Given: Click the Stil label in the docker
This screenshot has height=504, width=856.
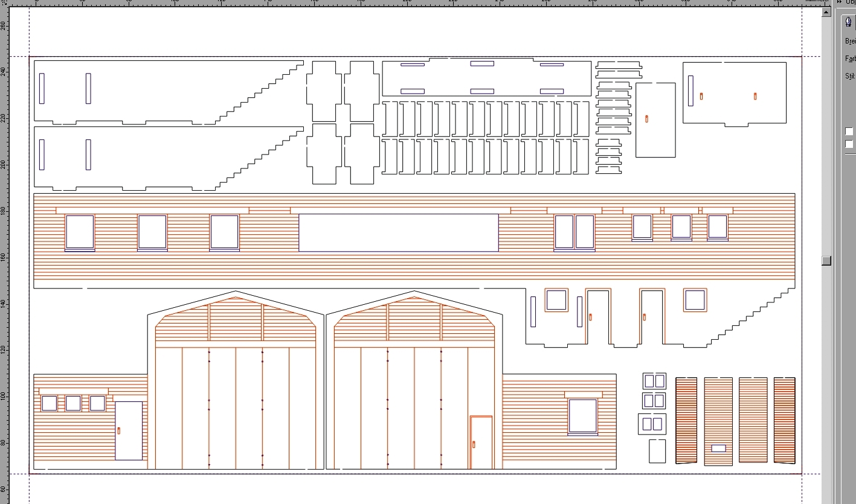Looking at the screenshot, I should pos(850,76).
